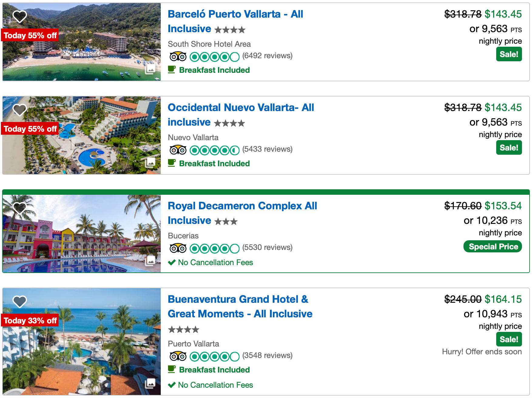532x398 pixels.
Task: View the 3548 reviews for Buenaventura
Action: [x=267, y=356]
